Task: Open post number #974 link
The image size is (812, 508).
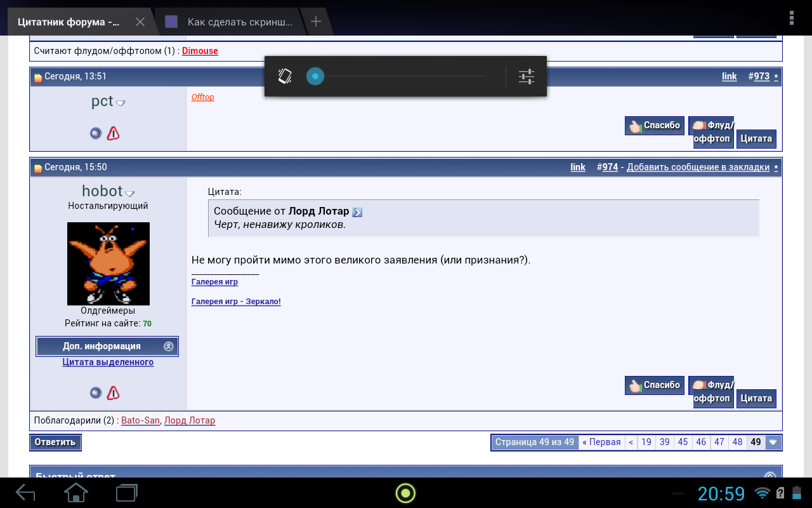Action: coord(610,167)
